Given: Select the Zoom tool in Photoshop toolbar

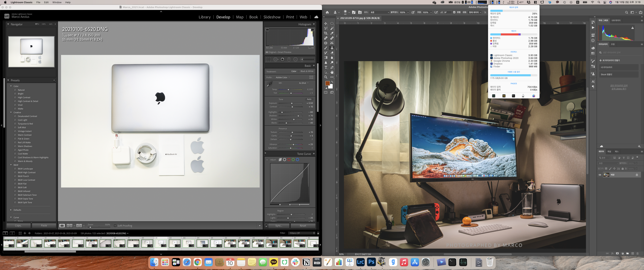Looking at the screenshot, I should pos(326,77).
